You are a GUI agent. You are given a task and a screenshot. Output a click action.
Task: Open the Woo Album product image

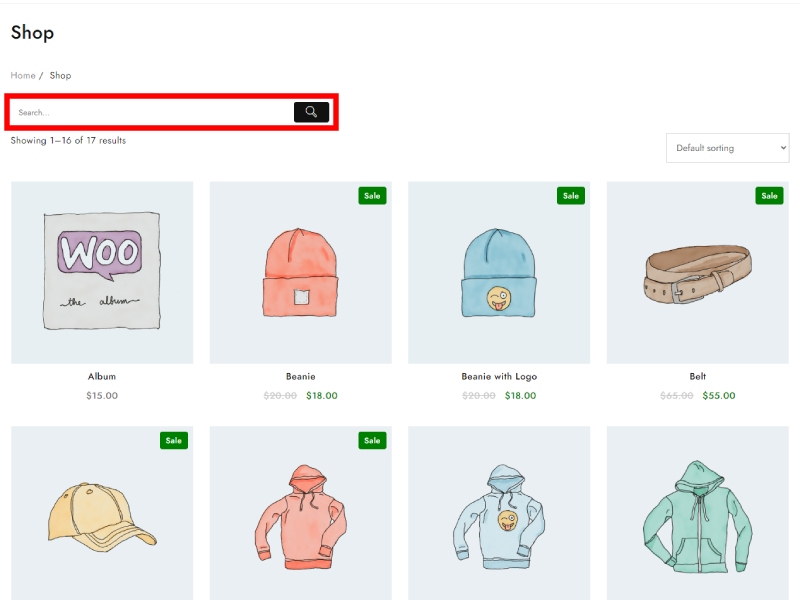[102, 272]
